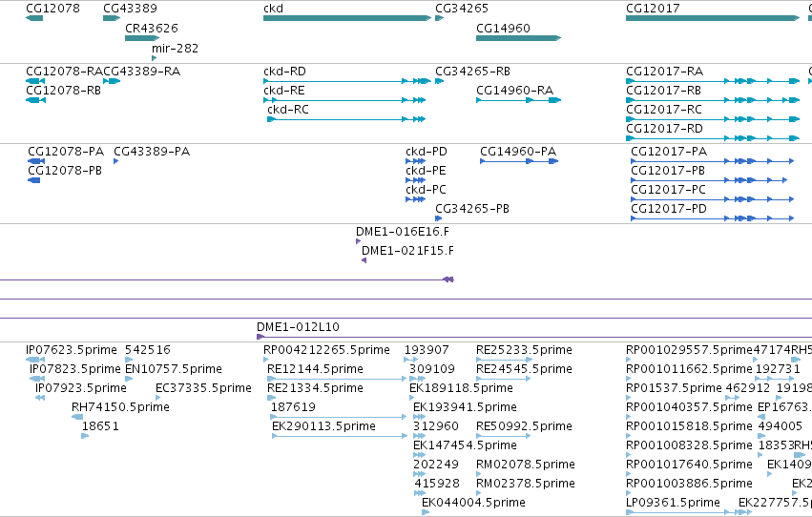Click the ckd-PD protein feature
This screenshot has height=517, width=812.
(415, 161)
